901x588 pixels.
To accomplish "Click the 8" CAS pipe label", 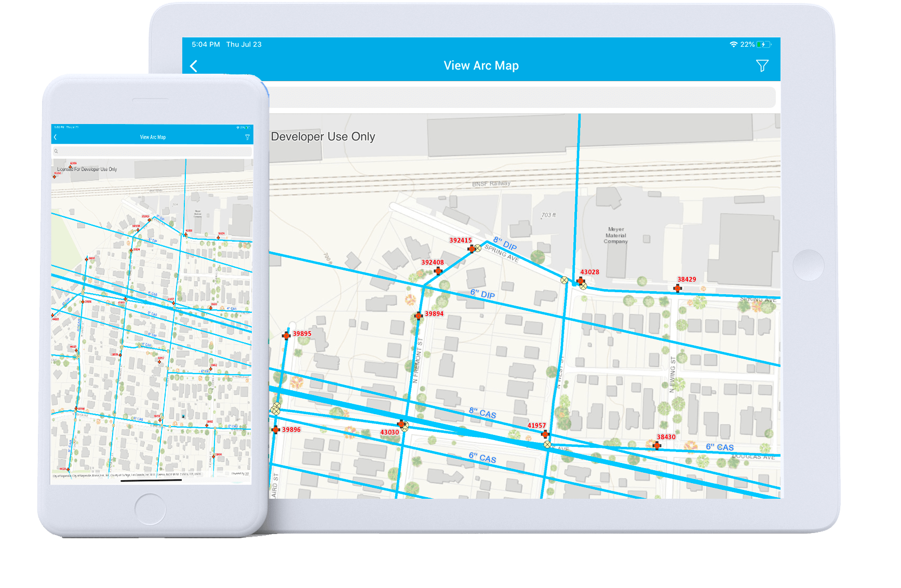I will 482,413.
